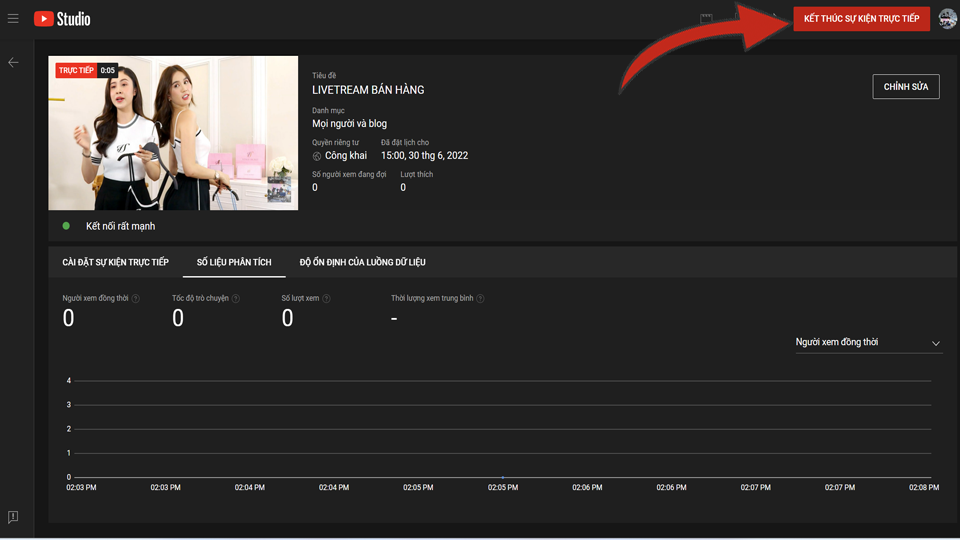Click the public globe icon beside Công khai
This screenshot has width=960, height=540.
[x=317, y=156]
